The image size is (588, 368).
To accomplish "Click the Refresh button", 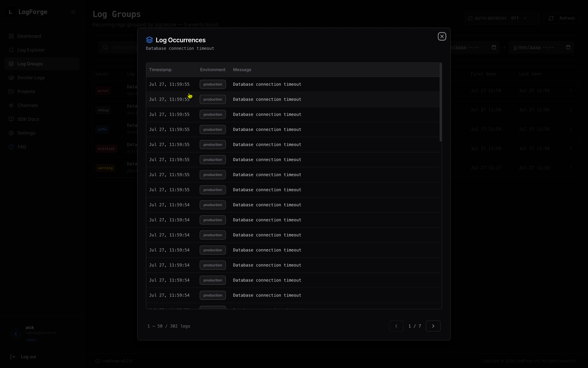I will (562, 18).
